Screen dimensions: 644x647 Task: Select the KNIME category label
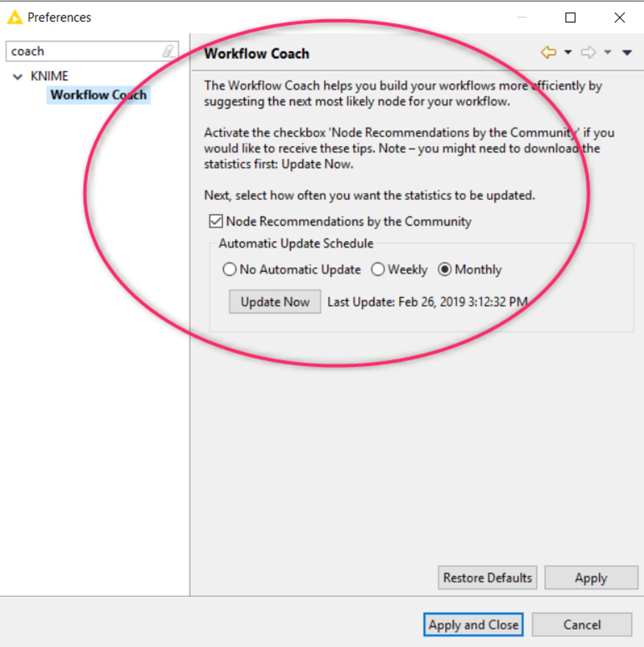point(49,76)
